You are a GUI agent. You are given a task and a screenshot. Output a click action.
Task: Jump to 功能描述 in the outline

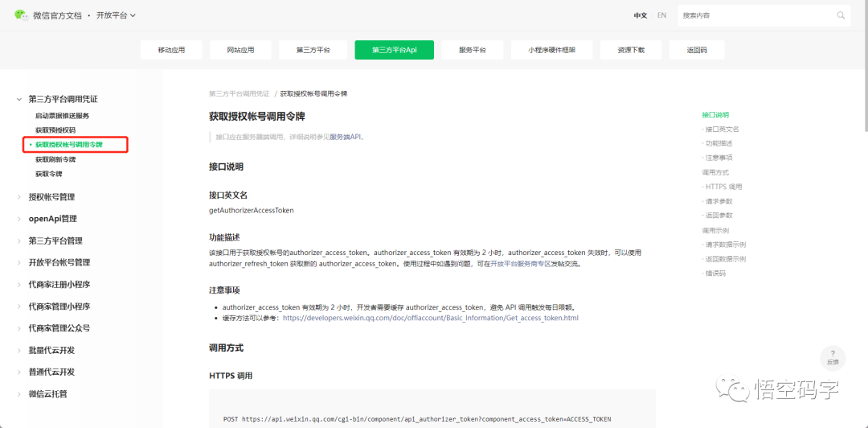719,143
